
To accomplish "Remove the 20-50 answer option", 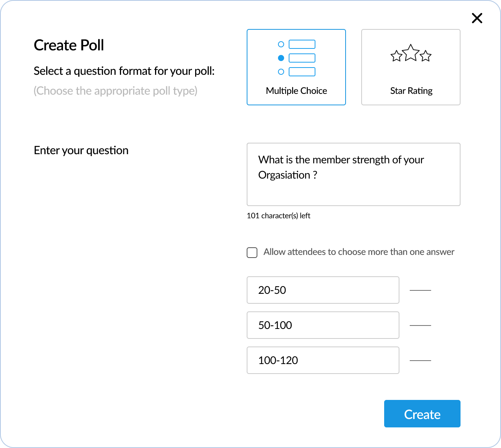I will pos(420,290).
